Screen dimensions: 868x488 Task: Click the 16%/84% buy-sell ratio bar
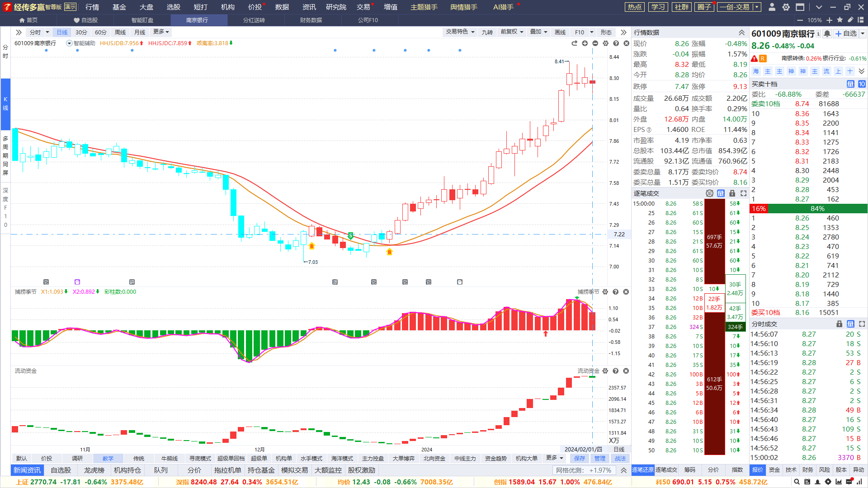click(808, 209)
